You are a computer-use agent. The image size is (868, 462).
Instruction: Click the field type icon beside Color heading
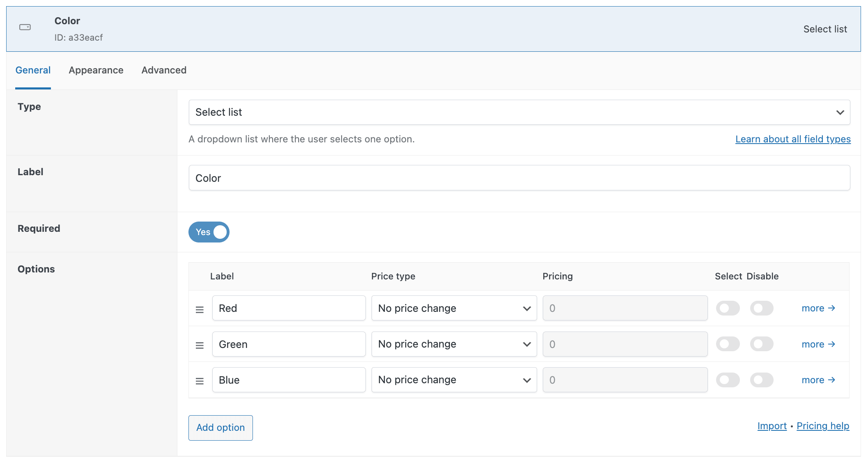(25, 27)
